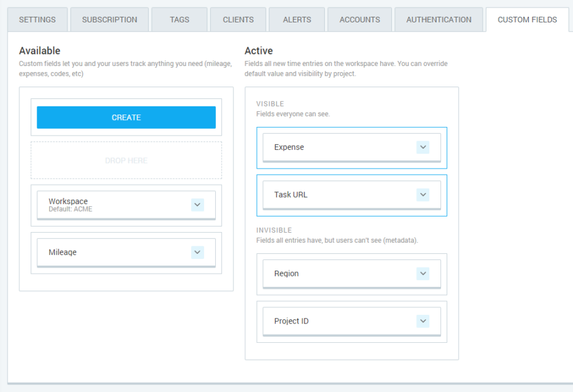Switch to the Accounts tab
This screenshot has height=392, width=573.
360,20
